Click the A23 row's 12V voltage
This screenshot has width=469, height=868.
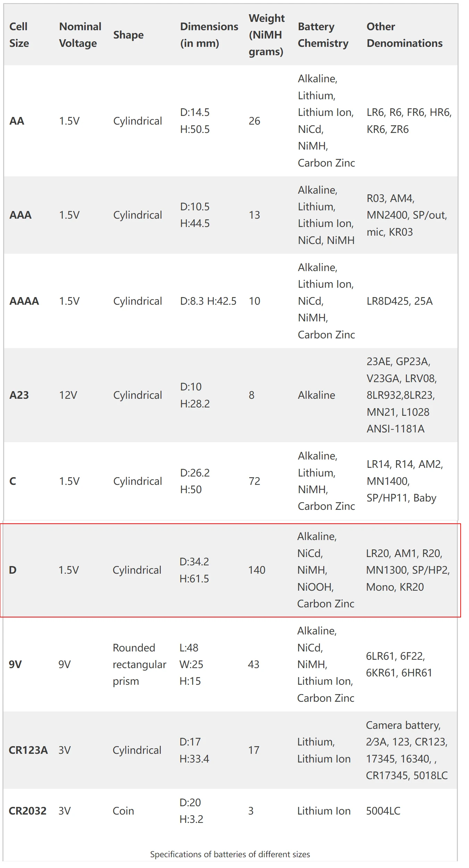[x=68, y=395]
